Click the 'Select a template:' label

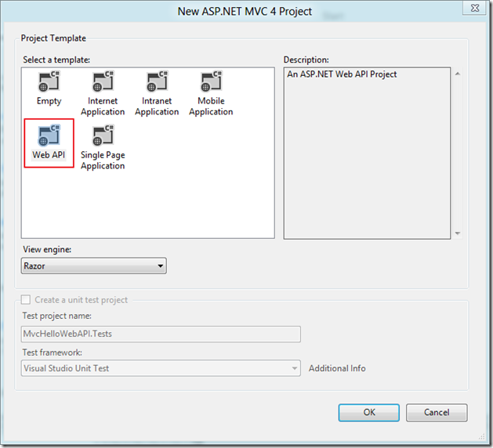click(56, 60)
